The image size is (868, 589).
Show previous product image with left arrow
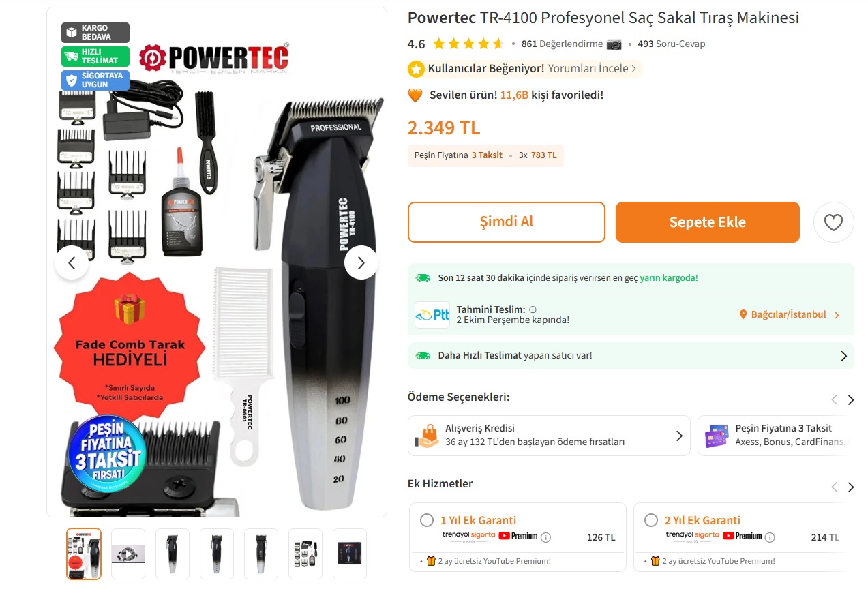point(72,262)
